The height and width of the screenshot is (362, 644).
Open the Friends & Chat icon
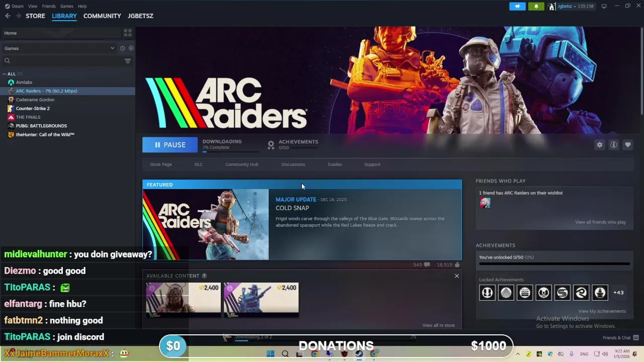[x=636, y=338]
